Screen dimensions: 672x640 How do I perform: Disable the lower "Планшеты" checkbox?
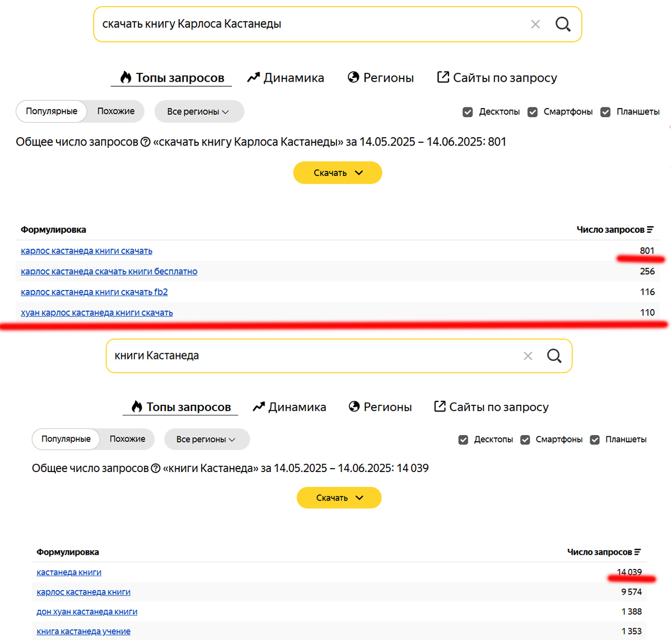[x=595, y=440]
